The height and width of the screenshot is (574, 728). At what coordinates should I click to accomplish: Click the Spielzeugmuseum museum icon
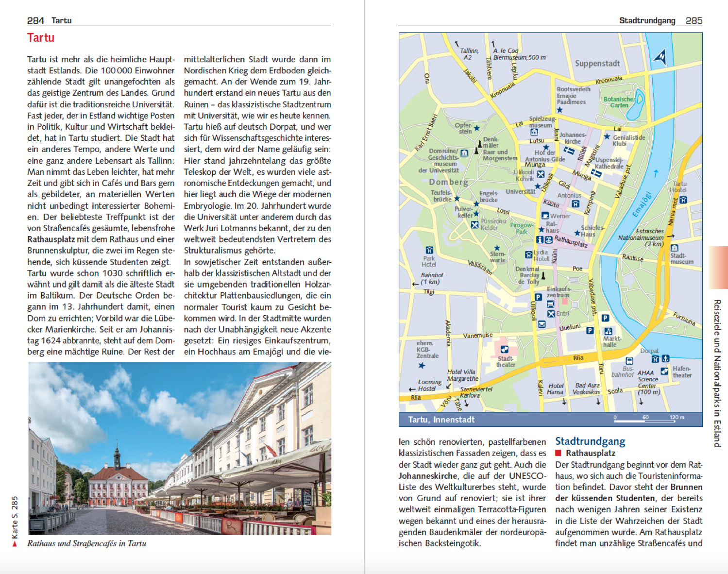click(x=534, y=133)
